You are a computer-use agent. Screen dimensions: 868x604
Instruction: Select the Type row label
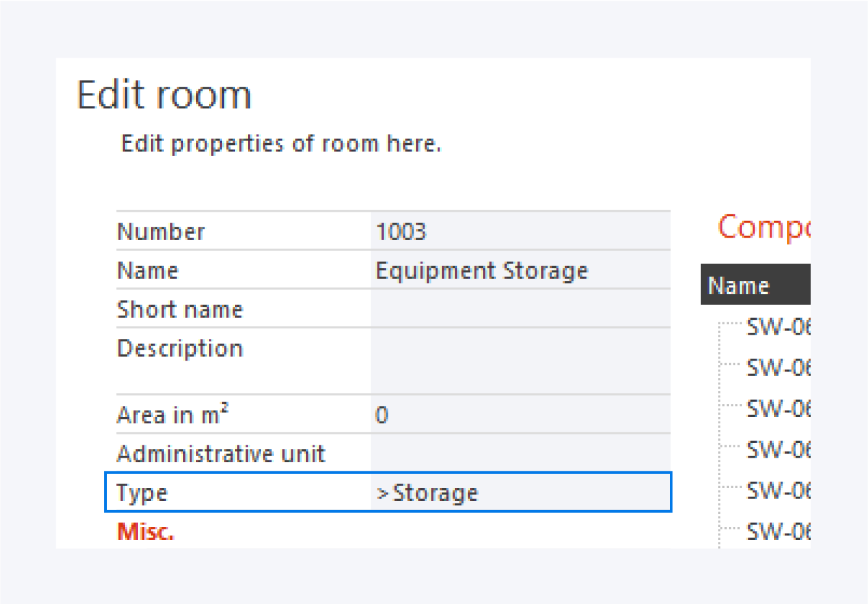[x=142, y=493]
